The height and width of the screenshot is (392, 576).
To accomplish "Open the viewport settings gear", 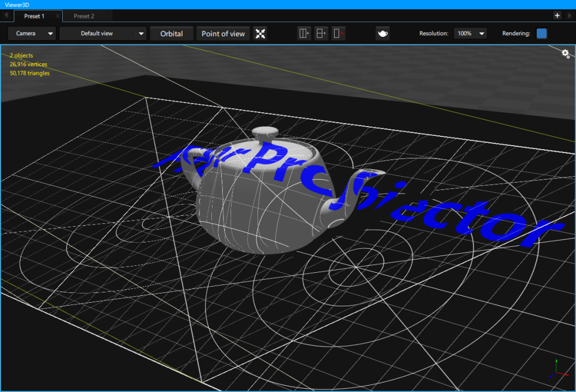I will point(565,53).
